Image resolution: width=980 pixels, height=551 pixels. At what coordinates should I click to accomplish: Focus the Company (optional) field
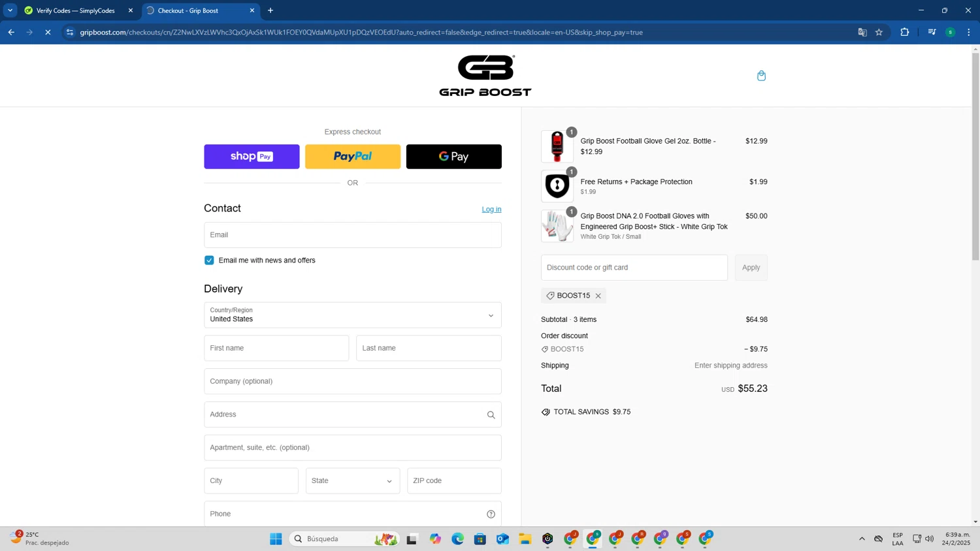[x=353, y=381]
